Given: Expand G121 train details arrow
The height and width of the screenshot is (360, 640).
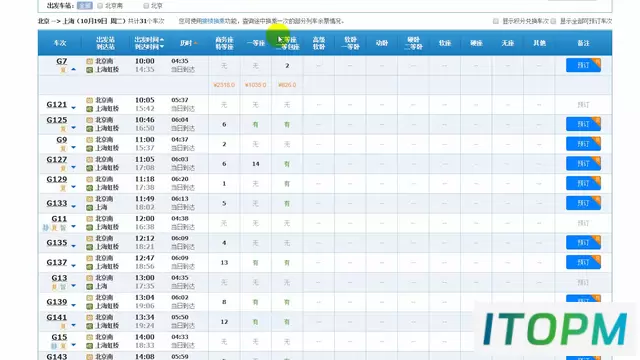Looking at the screenshot, I should click(73, 108).
